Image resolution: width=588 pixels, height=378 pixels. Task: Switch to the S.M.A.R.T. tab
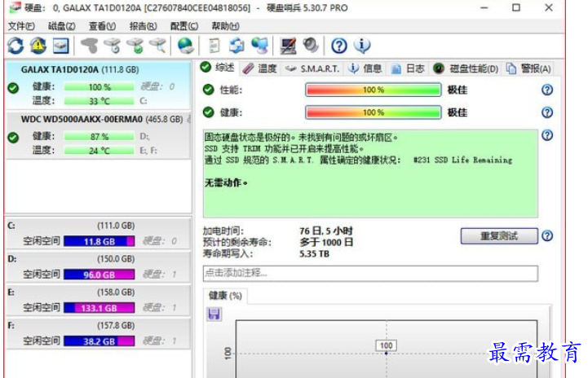pyautogui.click(x=312, y=68)
